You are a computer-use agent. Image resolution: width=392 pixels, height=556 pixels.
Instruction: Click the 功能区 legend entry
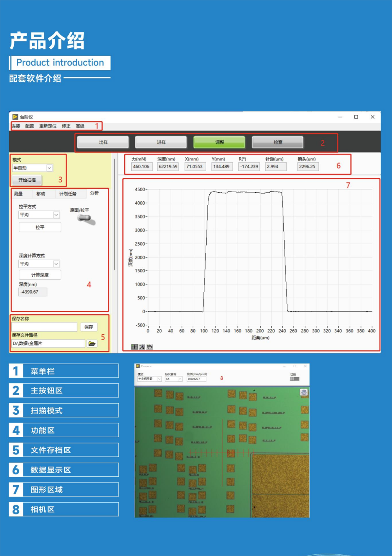[x=64, y=430]
